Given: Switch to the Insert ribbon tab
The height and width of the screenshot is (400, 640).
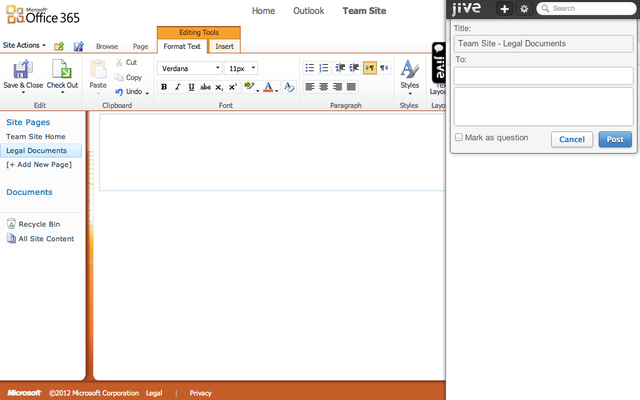Looking at the screenshot, I should click(x=225, y=46).
